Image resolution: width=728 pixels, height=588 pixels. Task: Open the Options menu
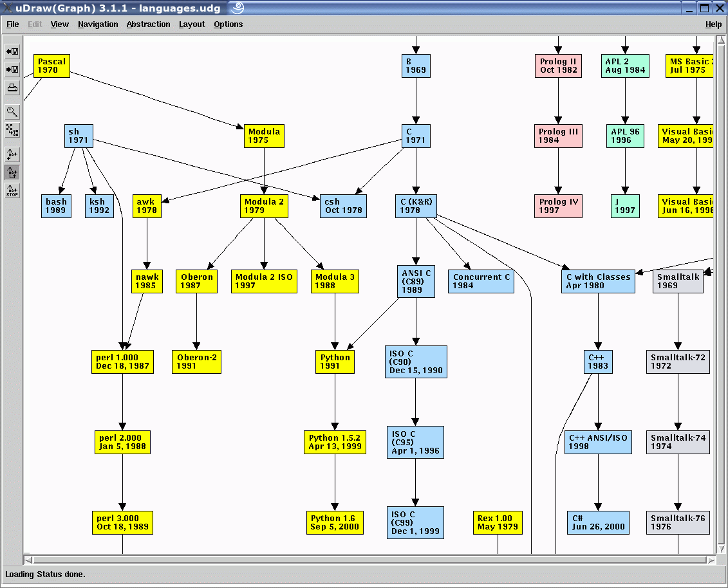[229, 24]
